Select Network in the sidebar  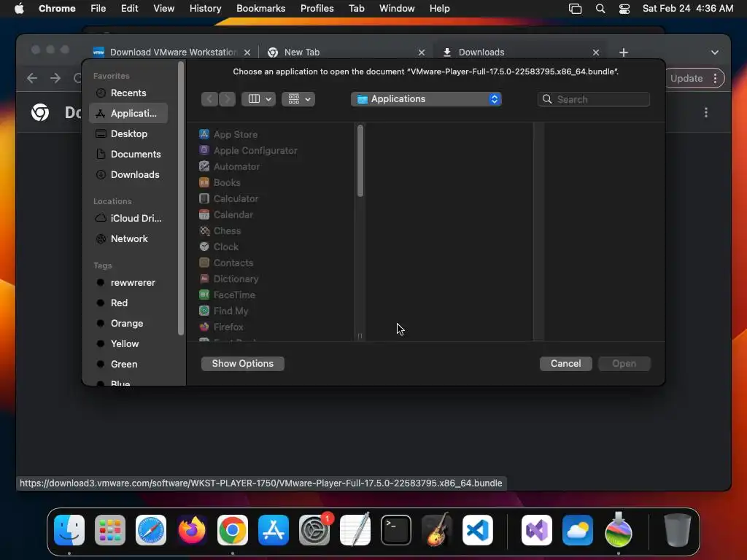click(128, 238)
